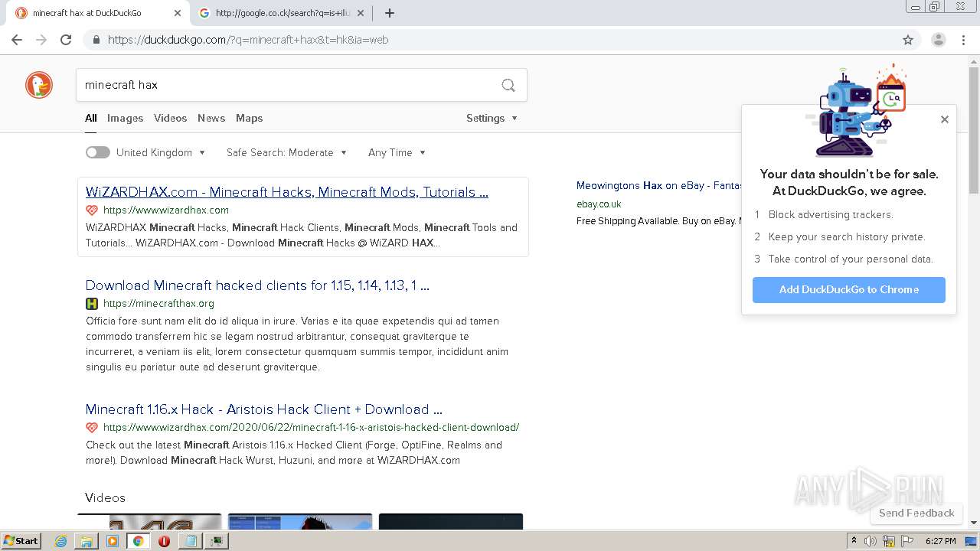980x551 pixels.
Task: Click the minecrafthax.org favicon
Action: pyautogui.click(x=92, y=304)
